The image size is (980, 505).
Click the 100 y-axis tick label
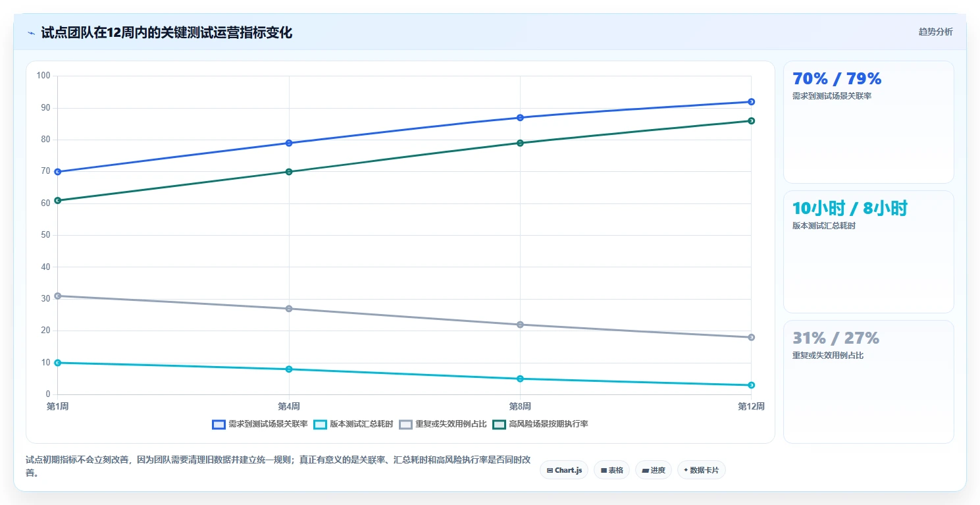coord(44,76)
